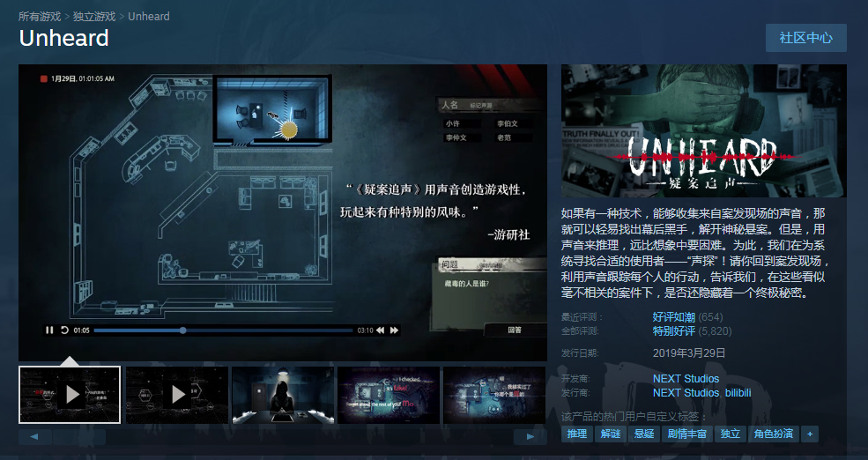This screenshot has height=460, width=868.
Task: Select the silhouette figure screenshot thumbnail
Action: pyautogui.click(x=283, y=395)
